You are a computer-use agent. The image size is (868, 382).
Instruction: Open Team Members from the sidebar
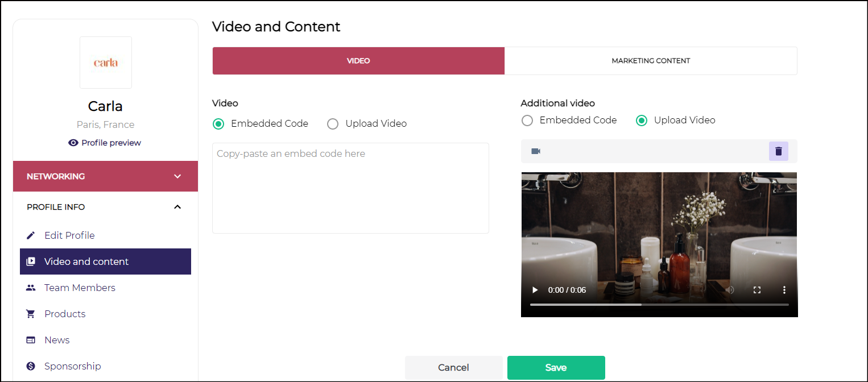click(x=80, y=288)
